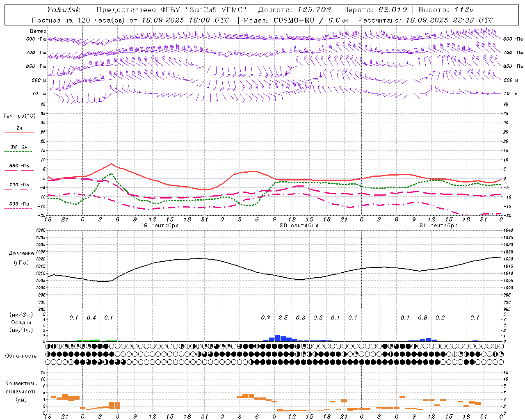Click the "0.4" three-hour precipitation value
Image resolution: width=525 pixels, height=420 pixels.
91,317
